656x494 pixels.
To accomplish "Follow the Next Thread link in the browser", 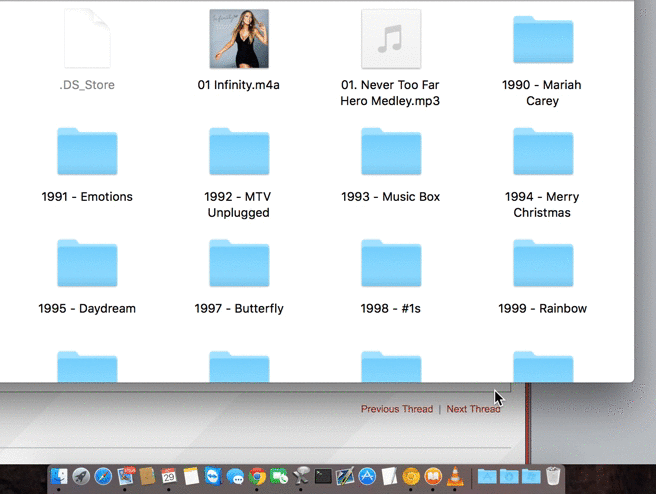I will 473,409.
